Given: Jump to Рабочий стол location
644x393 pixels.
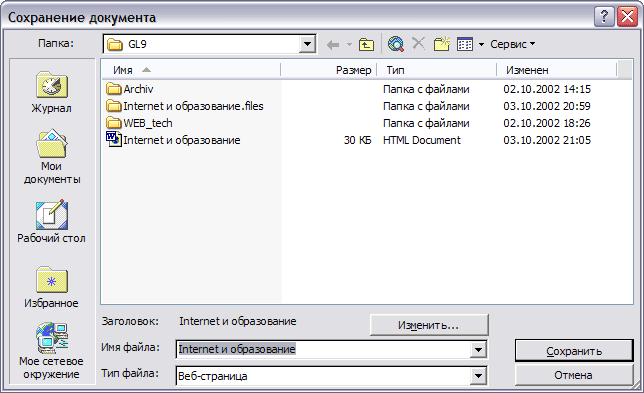Looking at the screenshot, I should click(51, 221).
